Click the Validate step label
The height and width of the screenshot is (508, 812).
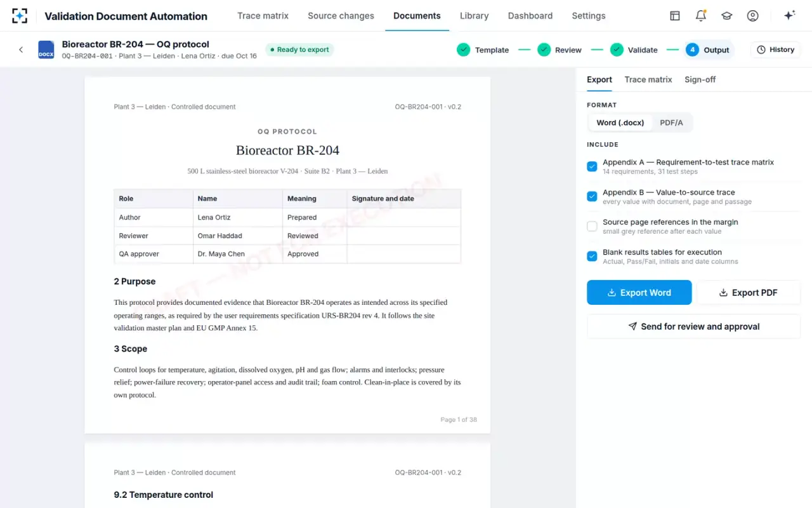point(643,50)
